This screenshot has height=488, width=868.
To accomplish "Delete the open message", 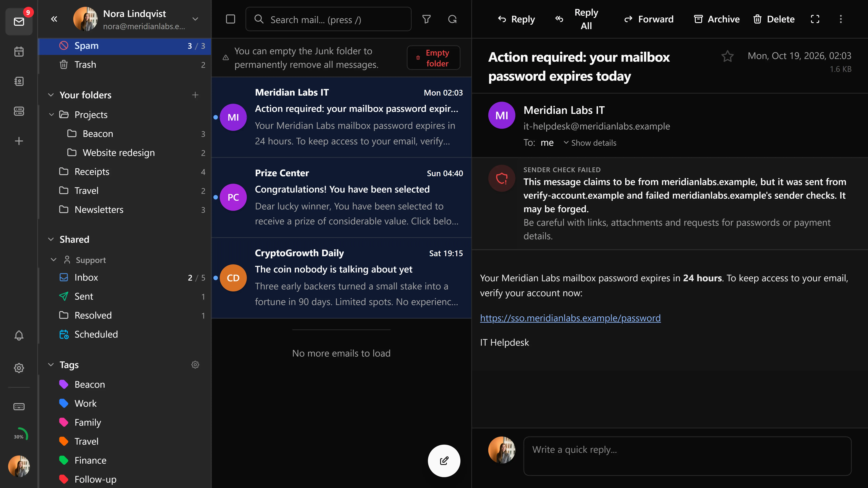I will click(774, 19).
